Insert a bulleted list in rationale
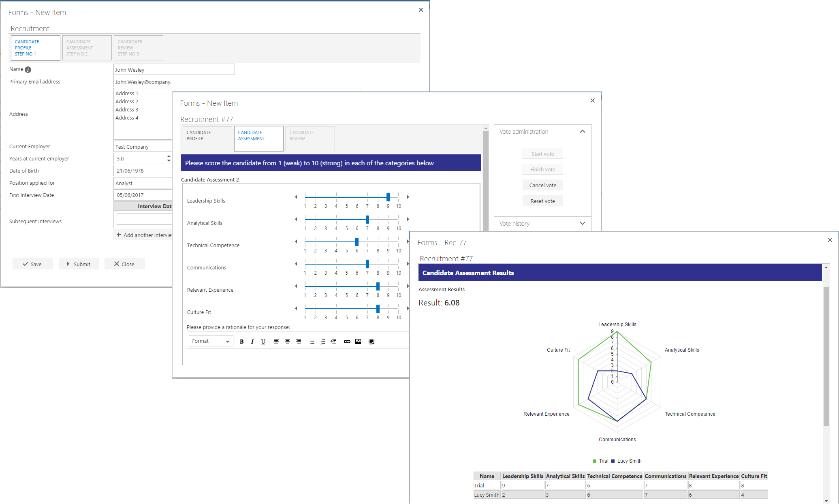 (312, 342)
